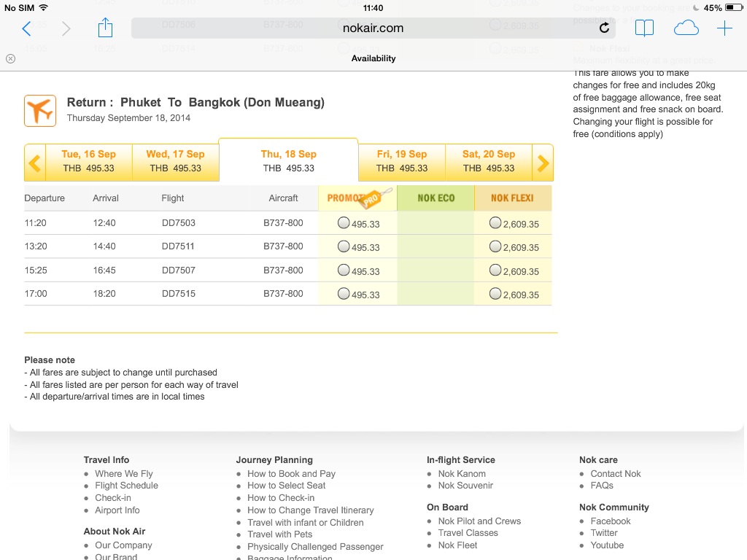
Task: Open Nok Pilot and Crews link
Action: [479, 521]
